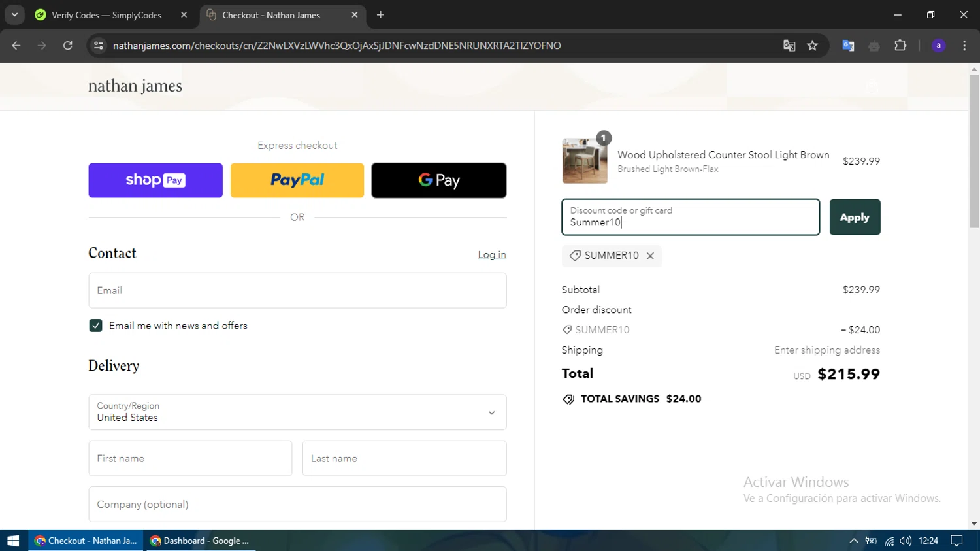Viewport: 980px width, 551px height.
Task: Open the volume tray icon
Action: pos(906,541)
